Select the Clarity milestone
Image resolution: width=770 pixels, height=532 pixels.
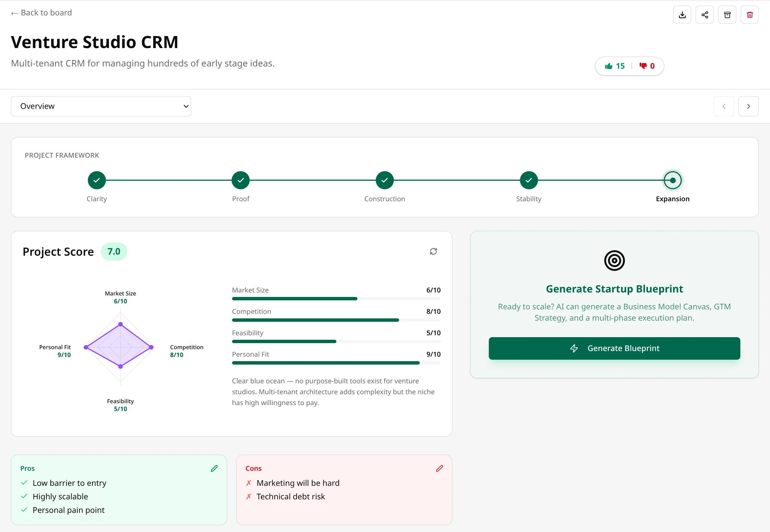click(x=96, y=180)
